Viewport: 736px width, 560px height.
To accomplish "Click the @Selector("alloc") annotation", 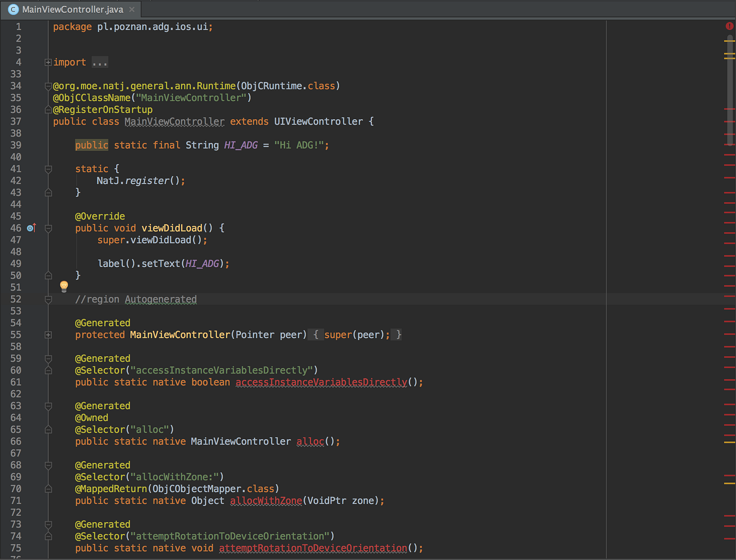I will click(x=125, y=430).
